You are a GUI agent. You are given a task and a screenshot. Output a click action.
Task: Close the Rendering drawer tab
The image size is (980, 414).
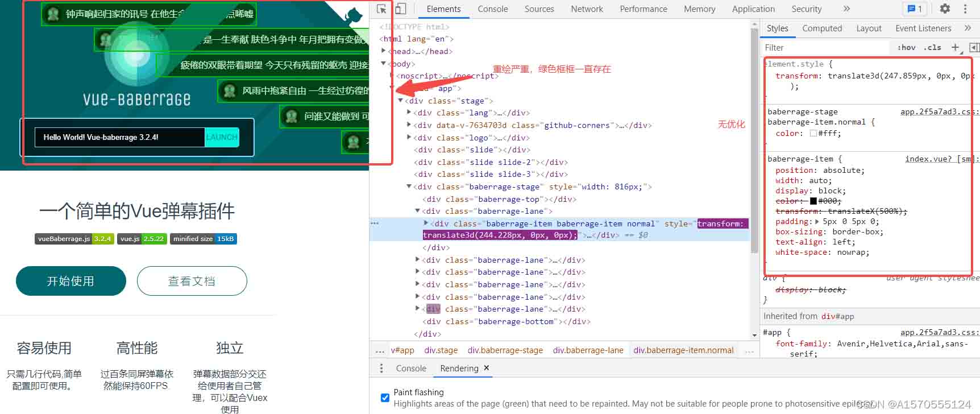point(487,368)
